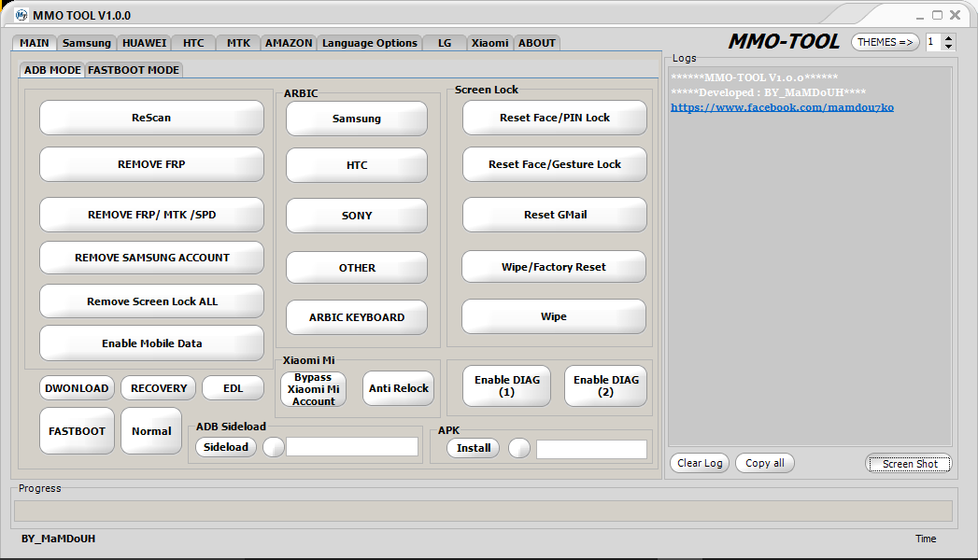Click the Time status label

[926, 539]
